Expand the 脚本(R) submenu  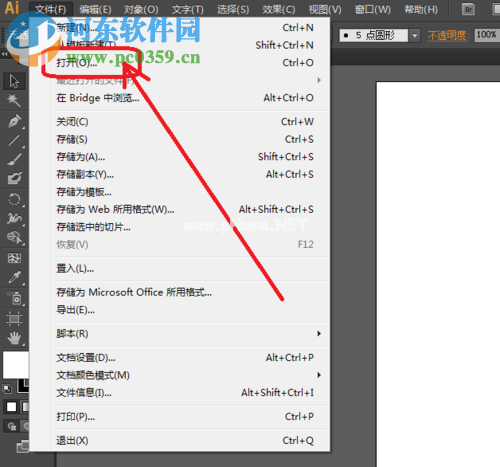click(x=191, y=334)
